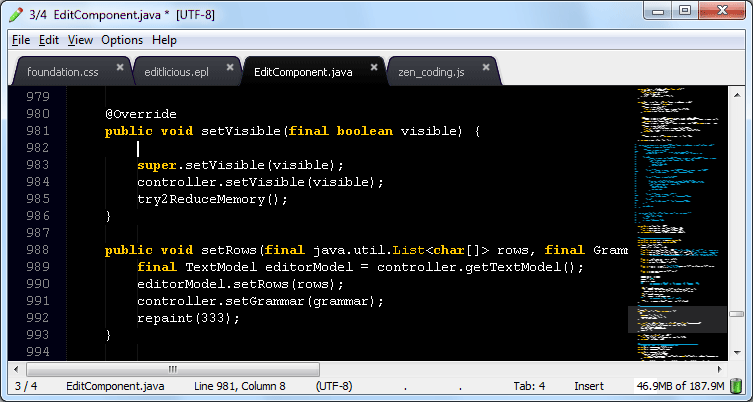The height and width of the screenshot is (402, 753).
Task: Click the memory usage indicator 46.9MB
Action: [x=679, y=386]
